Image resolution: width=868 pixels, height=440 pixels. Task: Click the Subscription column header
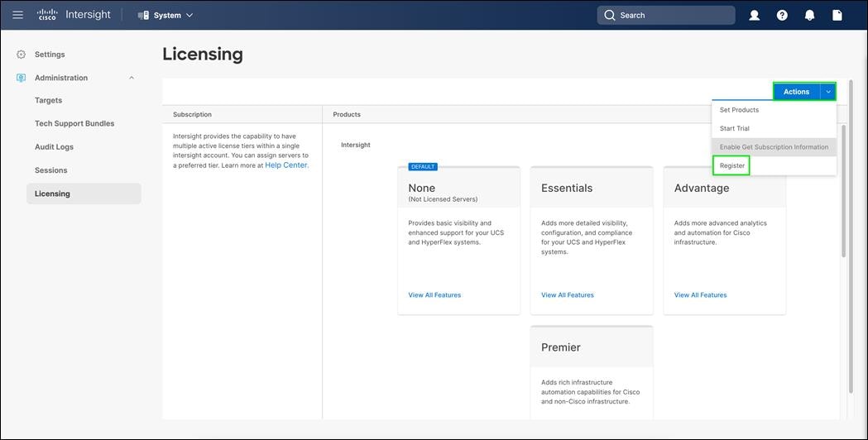coord(192,115)
